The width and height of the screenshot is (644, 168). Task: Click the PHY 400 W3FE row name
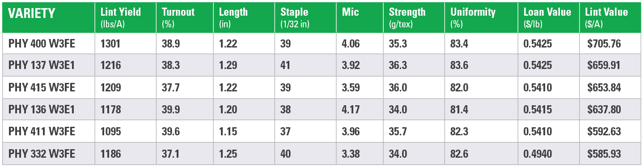point(42,43)
